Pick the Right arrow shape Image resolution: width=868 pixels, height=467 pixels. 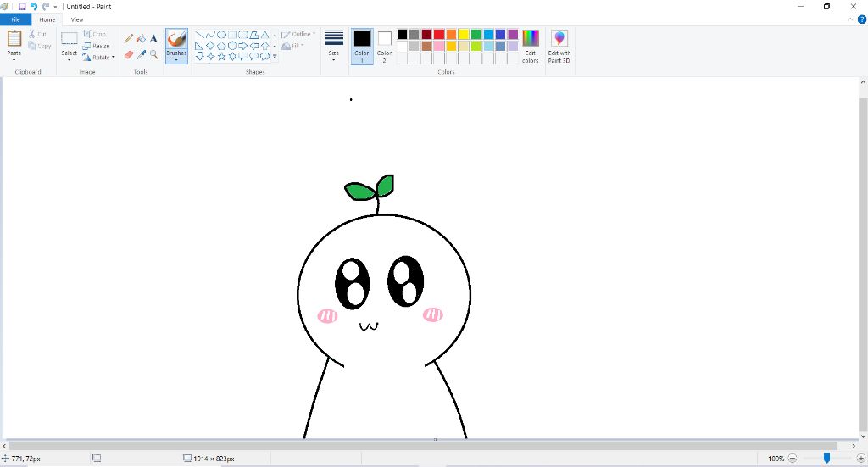coord(243,46)
